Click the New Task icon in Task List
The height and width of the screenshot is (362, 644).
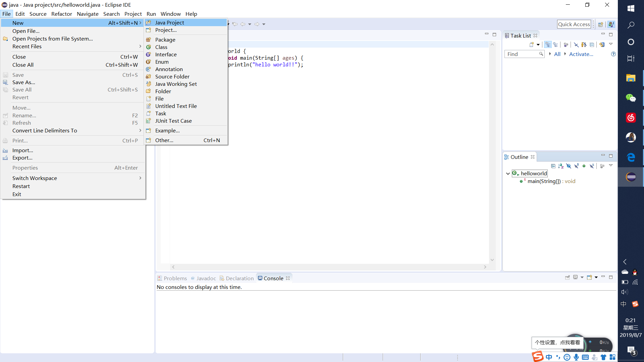532,45
